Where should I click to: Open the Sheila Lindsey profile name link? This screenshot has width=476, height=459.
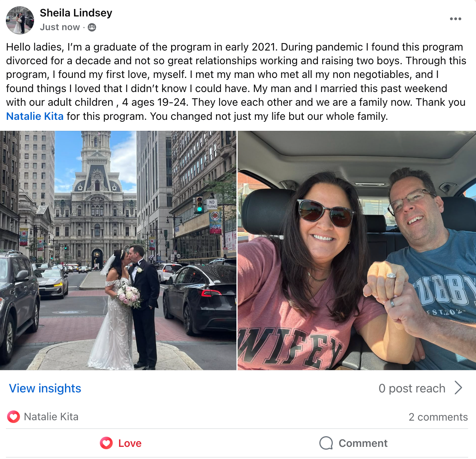pyautogui.click(x=76, y=13)
